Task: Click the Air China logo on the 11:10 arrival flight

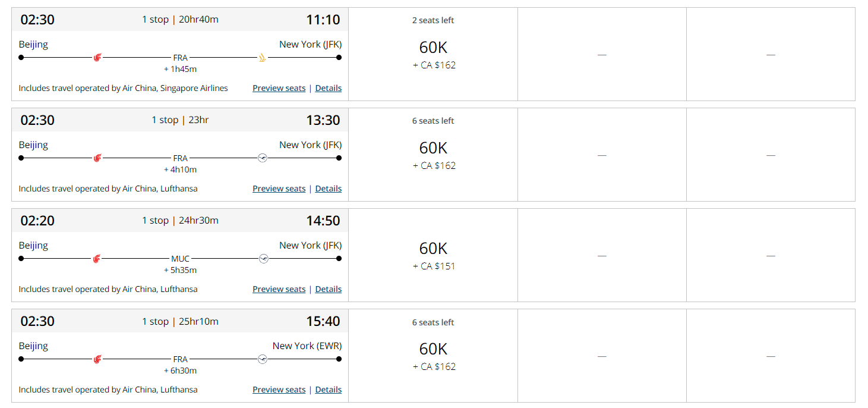Action: [97, 58]
